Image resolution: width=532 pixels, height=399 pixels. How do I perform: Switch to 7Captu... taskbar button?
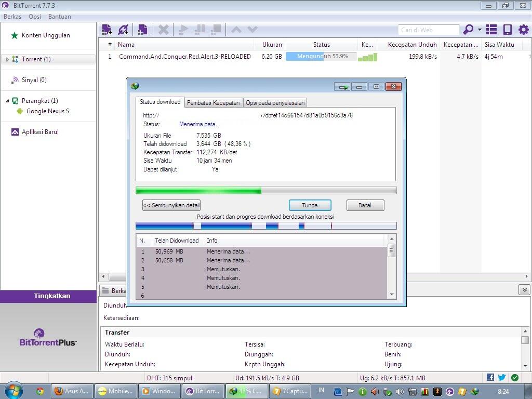tap(291, 391)
